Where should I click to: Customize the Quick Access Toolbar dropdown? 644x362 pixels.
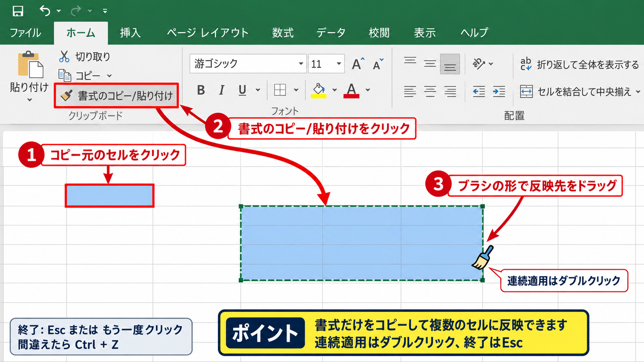pyautogui.click(x=105, y=11)
